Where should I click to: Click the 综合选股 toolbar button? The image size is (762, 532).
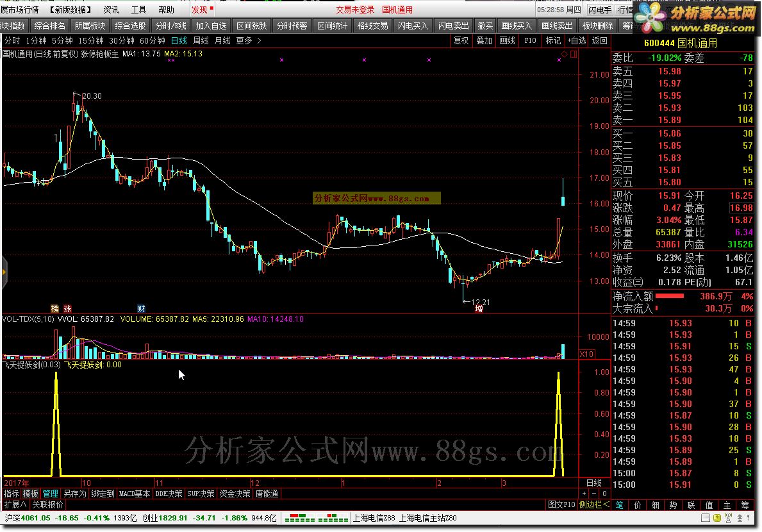coord(130,26)
